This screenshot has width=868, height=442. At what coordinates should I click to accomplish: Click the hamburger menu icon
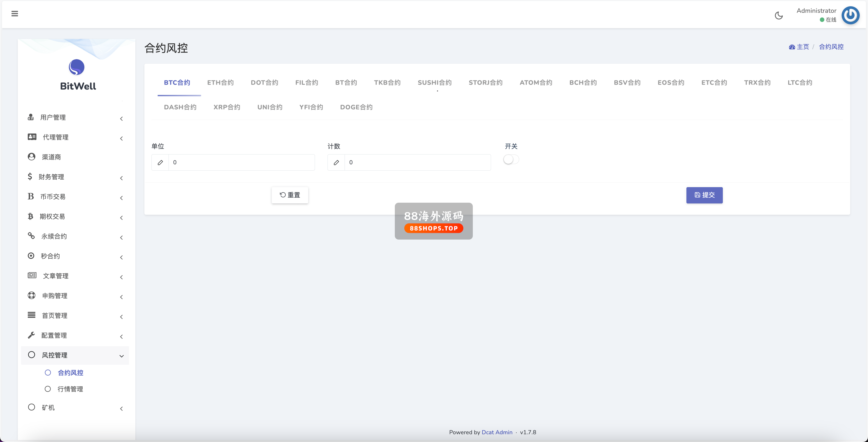15,14
